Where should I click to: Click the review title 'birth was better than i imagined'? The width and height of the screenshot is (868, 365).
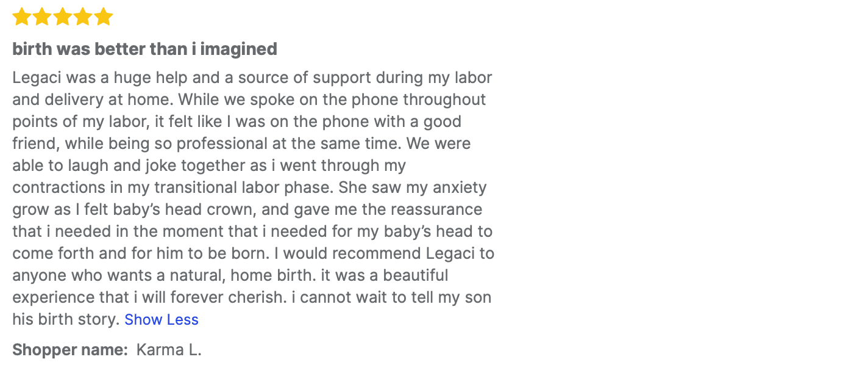click(144, 49)
